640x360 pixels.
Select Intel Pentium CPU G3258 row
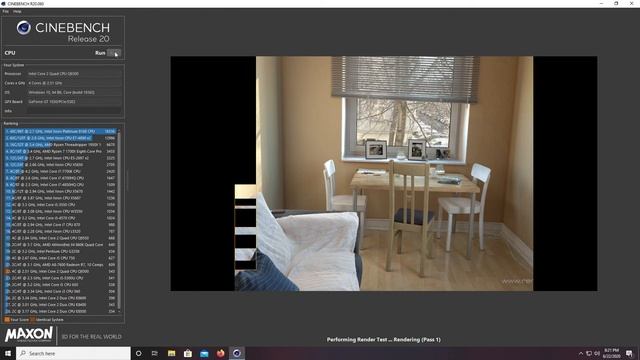(x=60, y=251)
